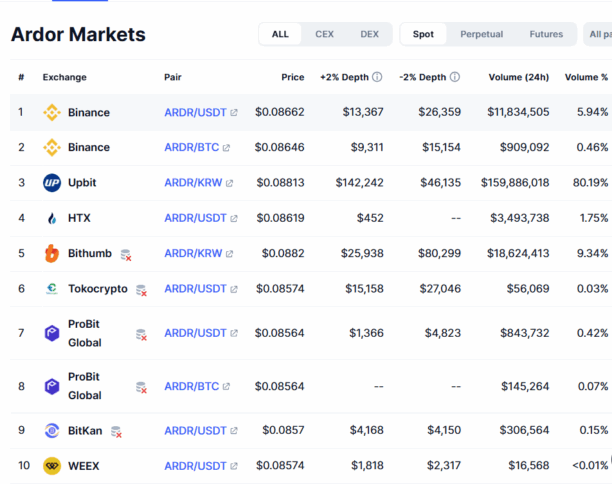Click the $142,242 depth value

tap(359, 183)
